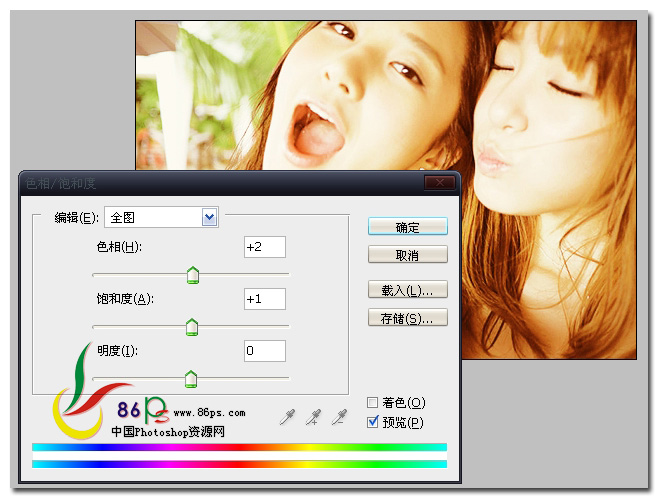Image resolution: width=660 pixels, height=500 pixels.
Task: Select the subtract-from-sample eyedropper (minus)
Action: (x=340, y=417)
